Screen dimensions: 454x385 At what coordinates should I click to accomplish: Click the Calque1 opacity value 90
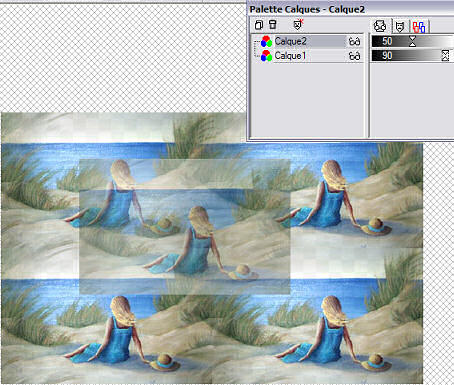pos(387,55)
